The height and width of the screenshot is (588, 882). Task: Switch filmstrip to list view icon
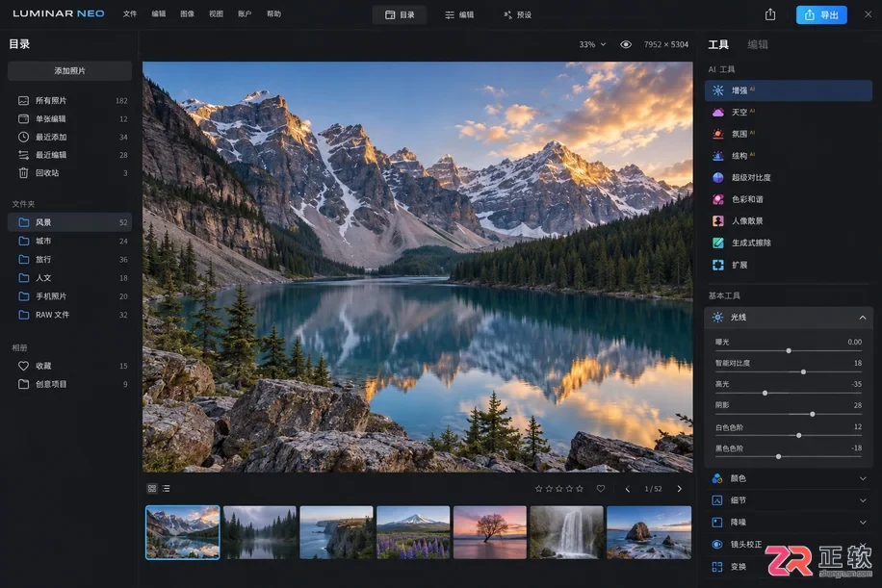pyautogui.click(x=166, y=489)
